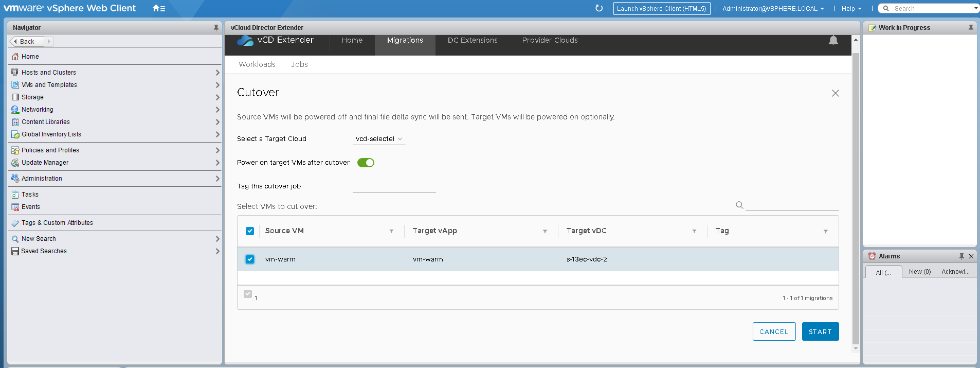Click the scrollbar down arrow
Image resolution: width=980 pixels, height=368 pixels.
click(856, 348)
